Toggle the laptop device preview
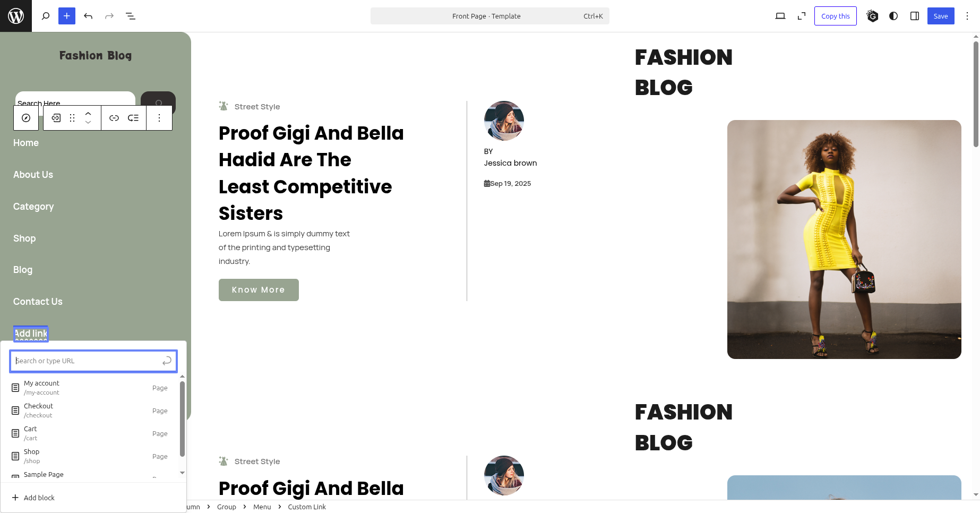The image size is (980, 513). (780, 16)
